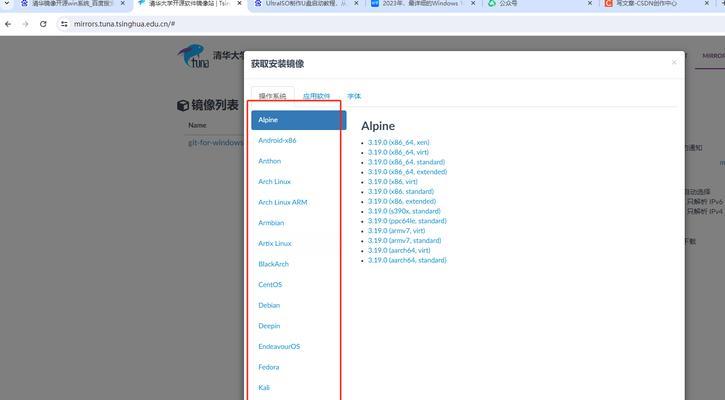This screenshot has height=400, width=725.
Task: Download 3.19.0 (x86_64, extended) image
Action: 407,172
